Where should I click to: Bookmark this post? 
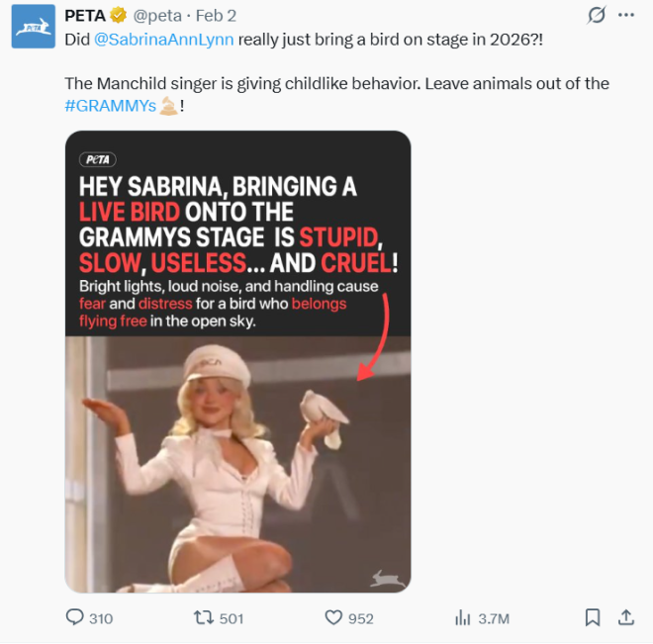pyautogui.click(x=592, y=617)
